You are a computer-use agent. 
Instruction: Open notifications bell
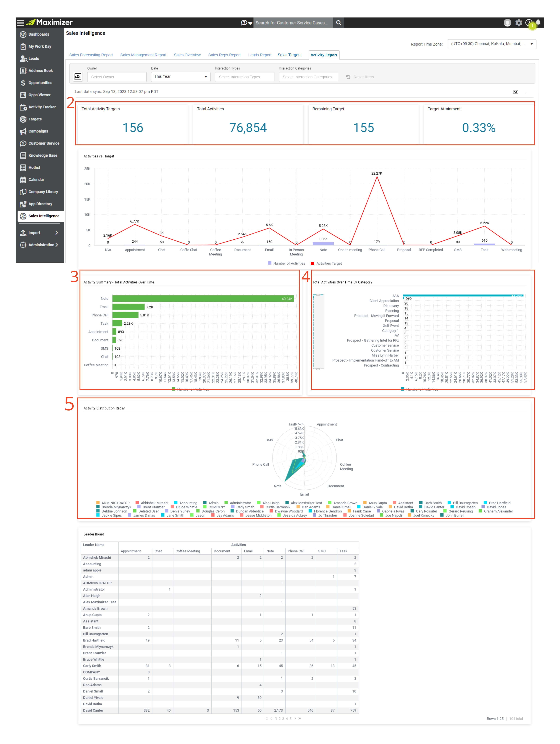538,23
